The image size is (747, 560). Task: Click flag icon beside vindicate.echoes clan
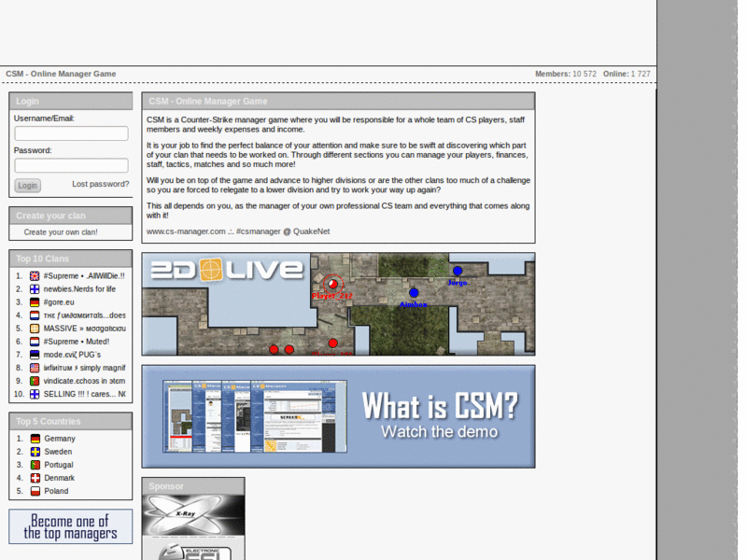coord(35,381)
